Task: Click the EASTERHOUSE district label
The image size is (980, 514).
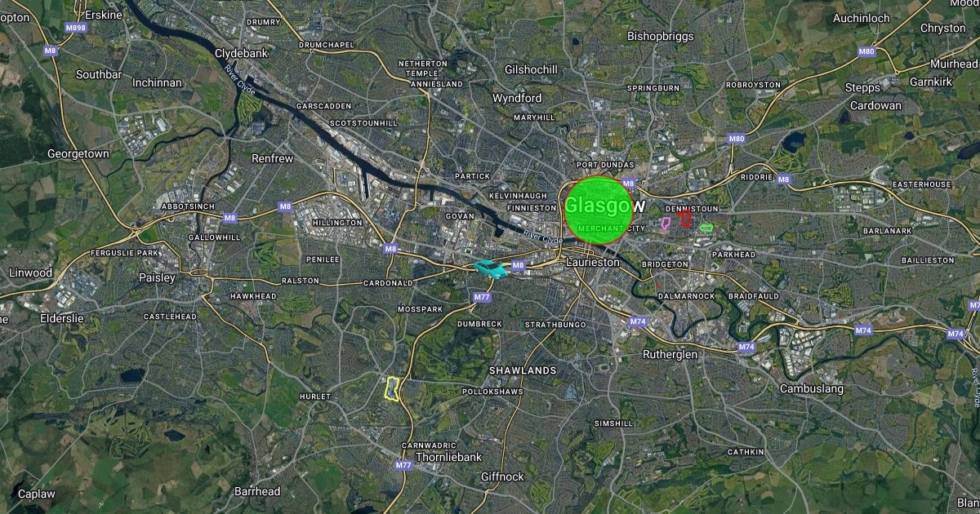Action: tap(922, 184)
